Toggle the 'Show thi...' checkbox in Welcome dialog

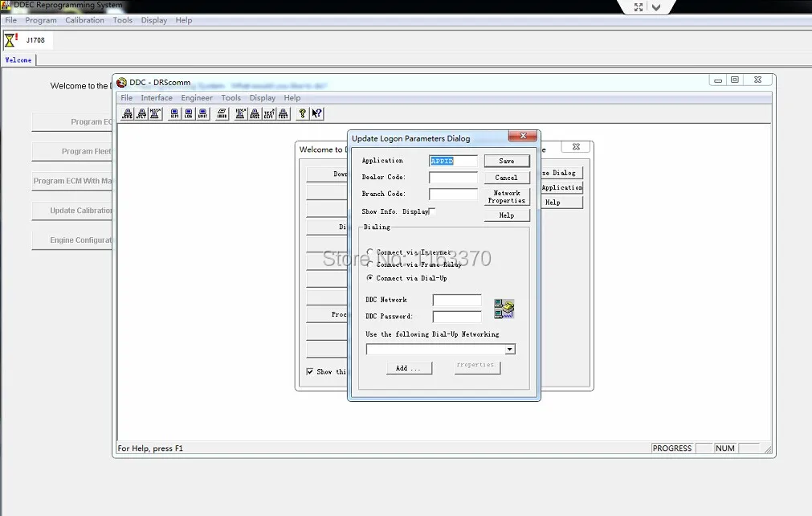(x=310, y=371)
